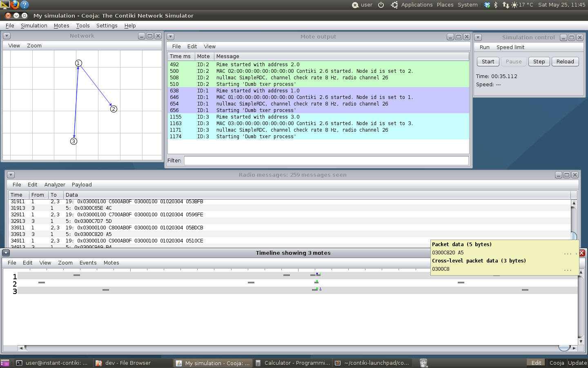Sort Mote output by Time ms column
Image resolution: width=588 pixels, height=368 pixels.
tap(181, 56)
